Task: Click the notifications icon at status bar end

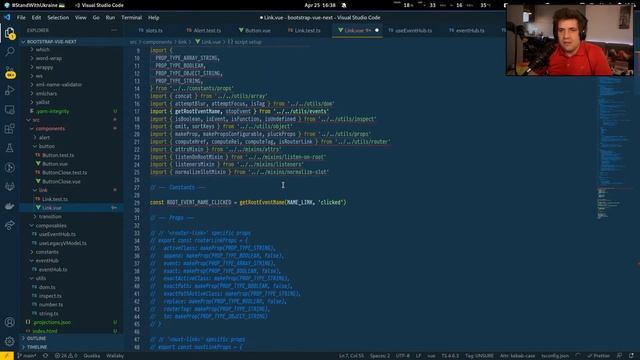Action: pos(631,356)
